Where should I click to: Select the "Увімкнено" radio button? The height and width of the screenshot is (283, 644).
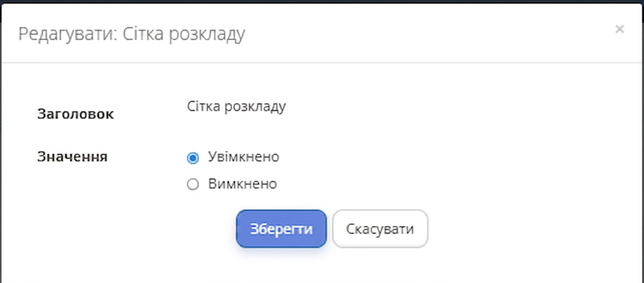click(x=193, y=158)
